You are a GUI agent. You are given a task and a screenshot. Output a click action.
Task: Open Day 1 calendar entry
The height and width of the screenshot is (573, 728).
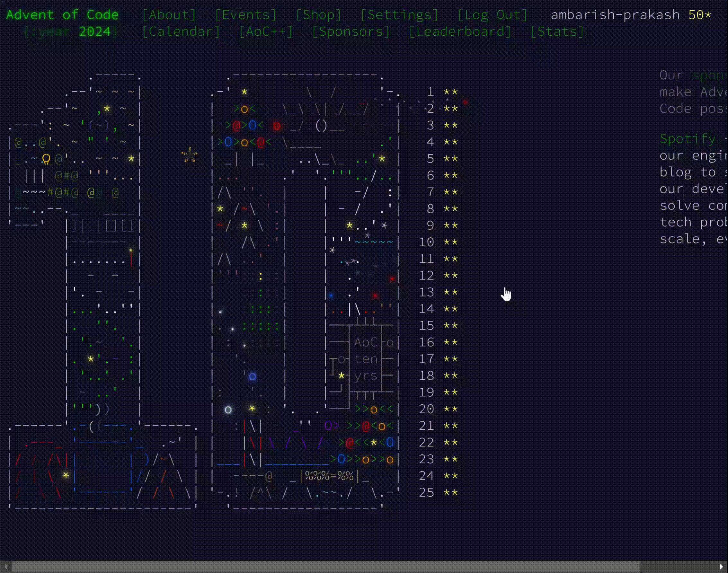(430, 92)
